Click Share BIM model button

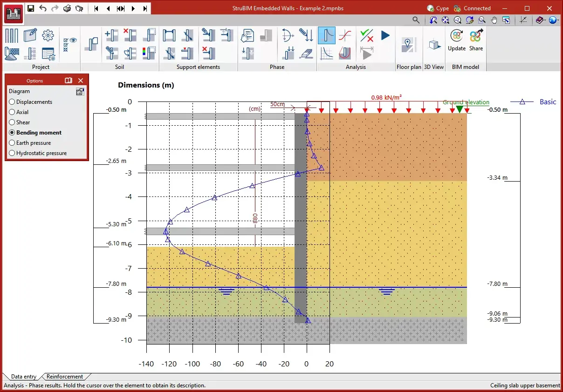[476, 41]
